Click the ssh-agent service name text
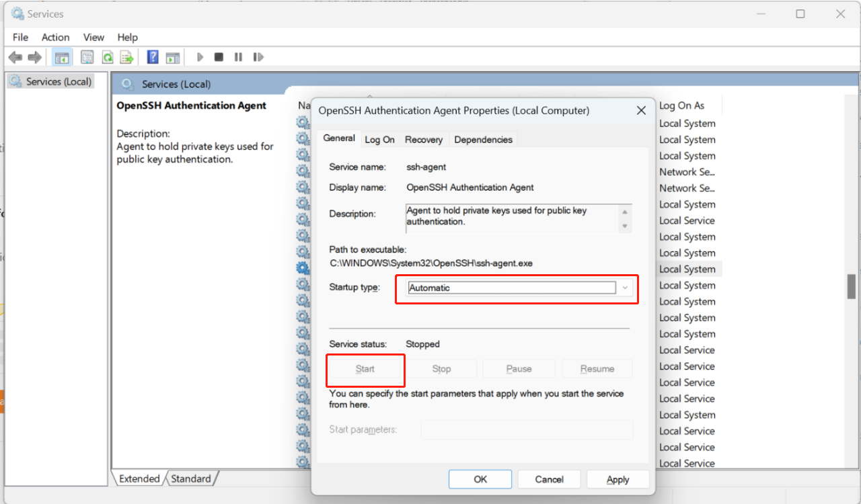Viewport: 861px width, 504px height. point(426,167)
